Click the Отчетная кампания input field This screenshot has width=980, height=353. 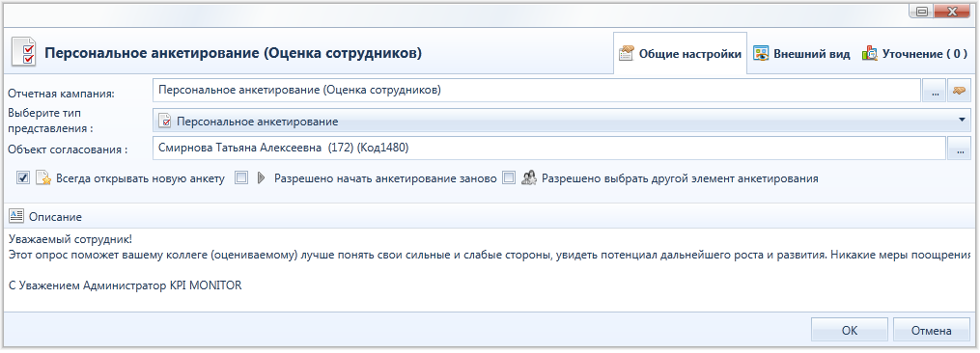[537, 90]
